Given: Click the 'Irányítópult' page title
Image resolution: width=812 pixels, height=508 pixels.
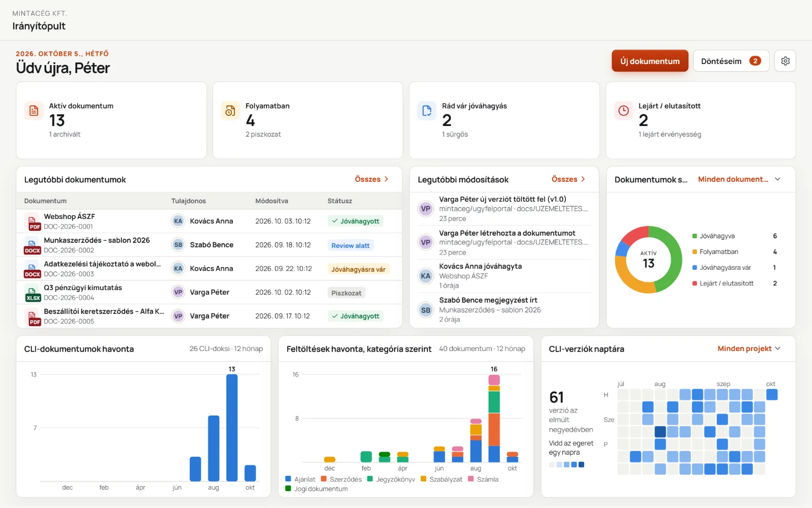Looking at the screenshot, I should 39,26.
